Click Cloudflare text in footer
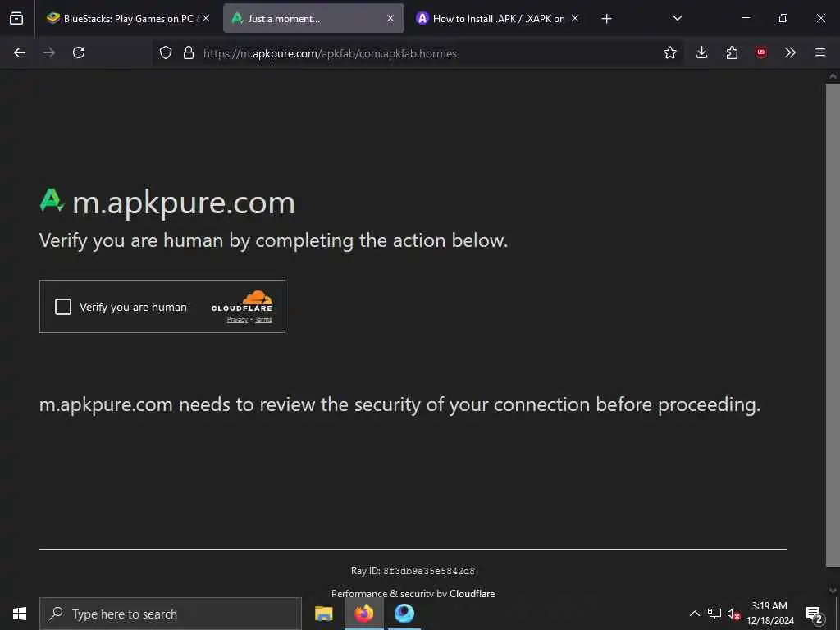 click(x=472, y=593)
